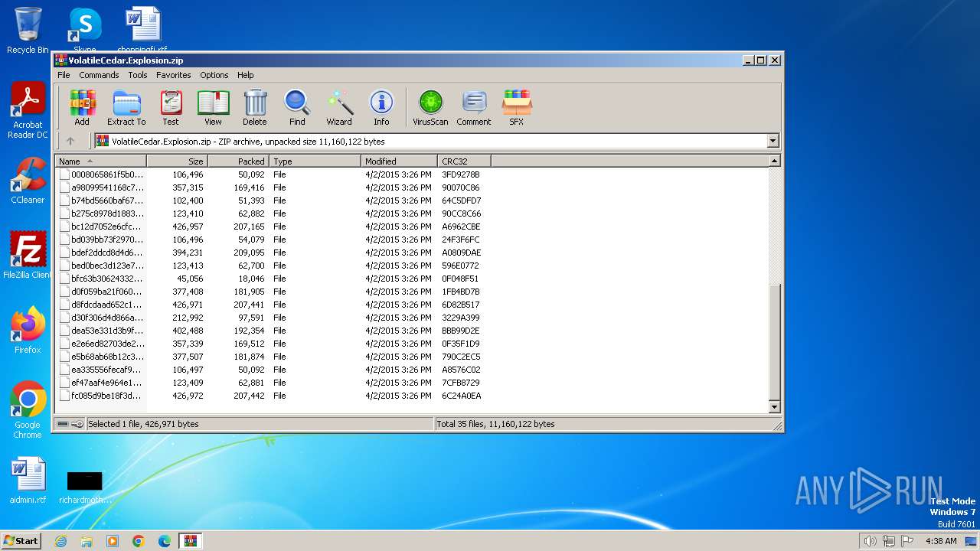
Task: Click the SFX toolbar icon
Action: 517,108
